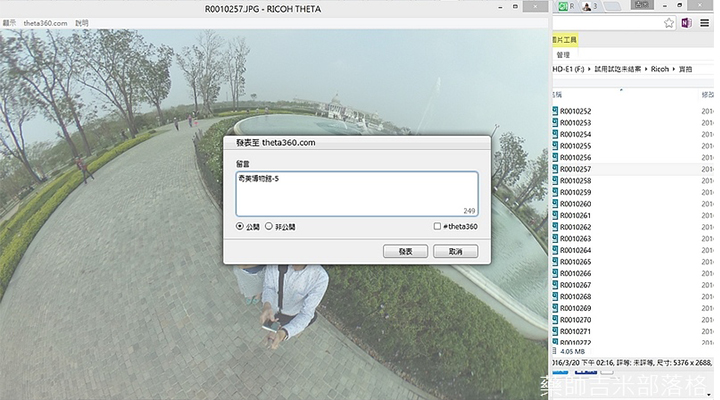Switch to the 圖片工具 ribbon tab
The height and width of the screenshot is (400, 720).
tap(564, 40)
